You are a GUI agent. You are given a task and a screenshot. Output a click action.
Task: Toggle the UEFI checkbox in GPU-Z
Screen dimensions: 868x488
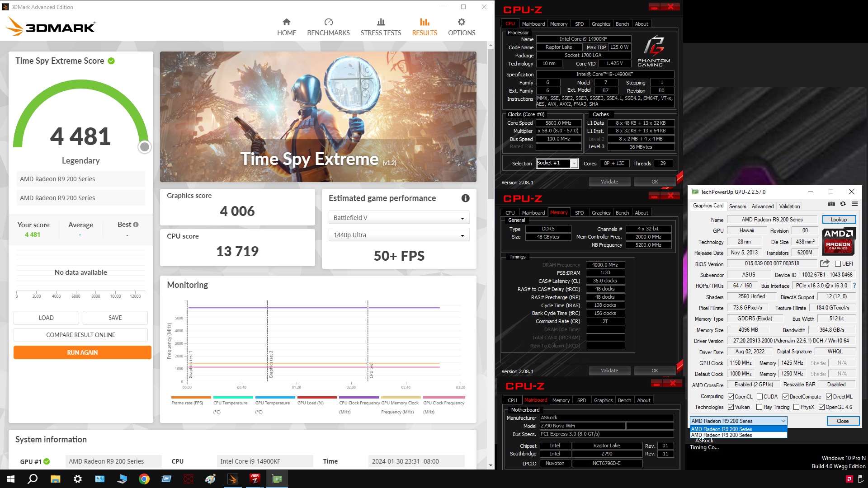[x=838, y=263]
